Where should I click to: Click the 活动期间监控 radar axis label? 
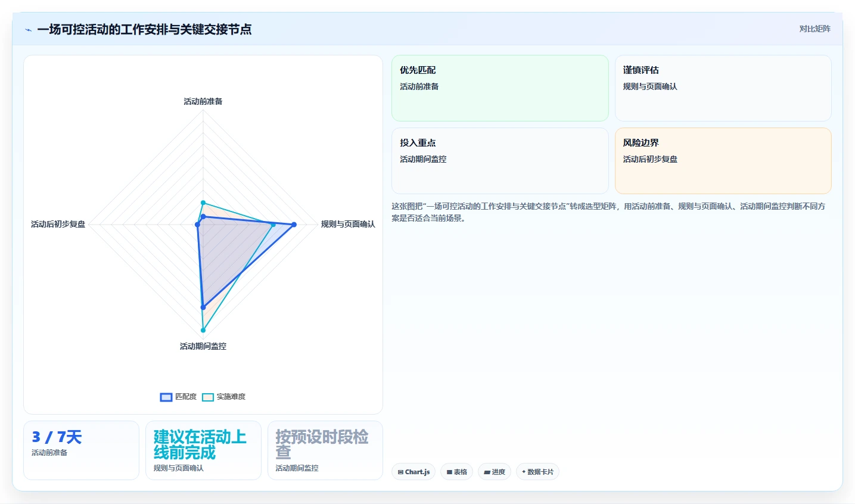coord(203,346)
